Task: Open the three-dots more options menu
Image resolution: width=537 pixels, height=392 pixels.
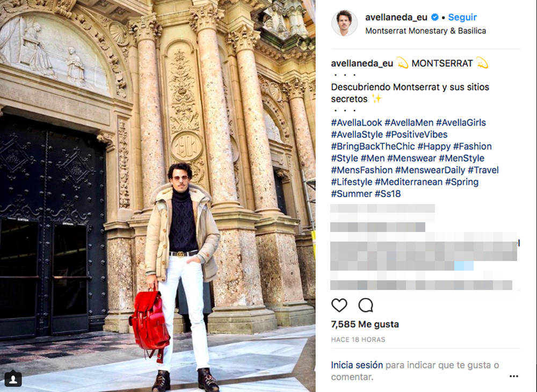Action: 514,376
